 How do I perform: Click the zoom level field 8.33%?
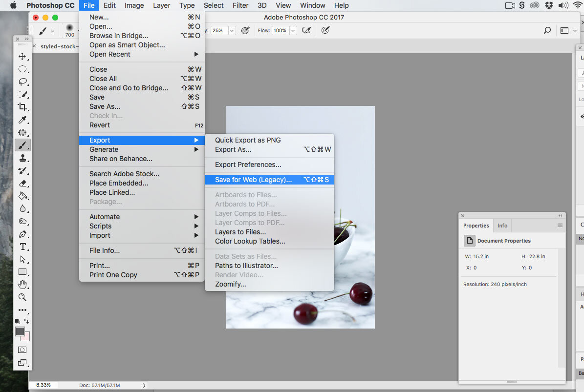click(43, 385)
